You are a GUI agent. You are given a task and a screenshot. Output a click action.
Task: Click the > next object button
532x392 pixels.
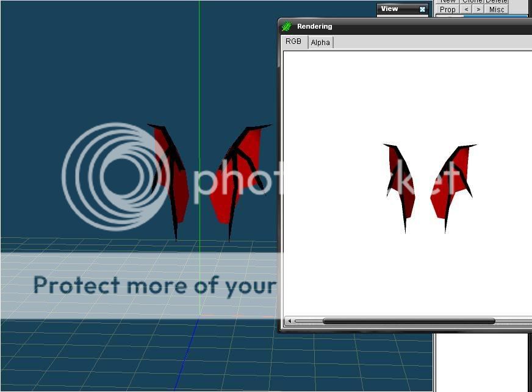(479, 9)
